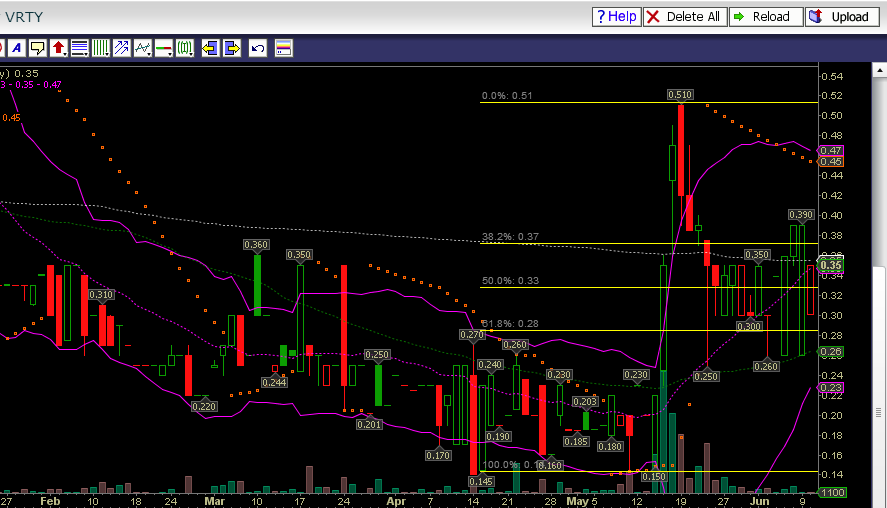Click the 0.170 price label
Screen dimensions: 887x508
point(438,455)
